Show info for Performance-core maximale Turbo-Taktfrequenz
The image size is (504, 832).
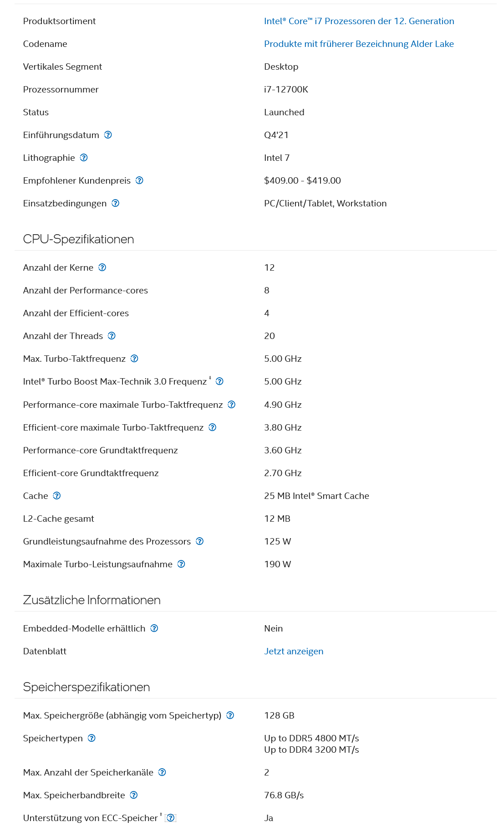(x=231, y=405)
